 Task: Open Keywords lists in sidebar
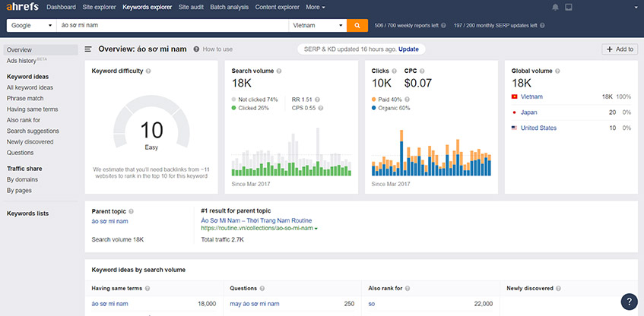[27, 213]
